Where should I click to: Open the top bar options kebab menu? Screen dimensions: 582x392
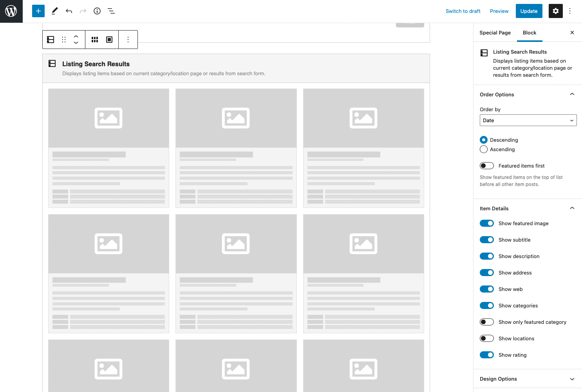(x=570, y=11)
